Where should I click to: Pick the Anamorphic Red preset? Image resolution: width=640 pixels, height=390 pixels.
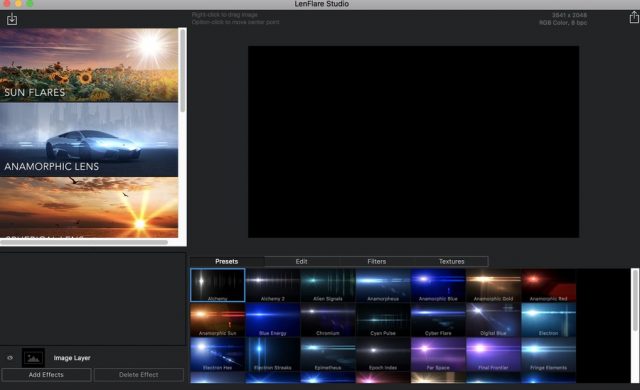(x=548, y=285)
